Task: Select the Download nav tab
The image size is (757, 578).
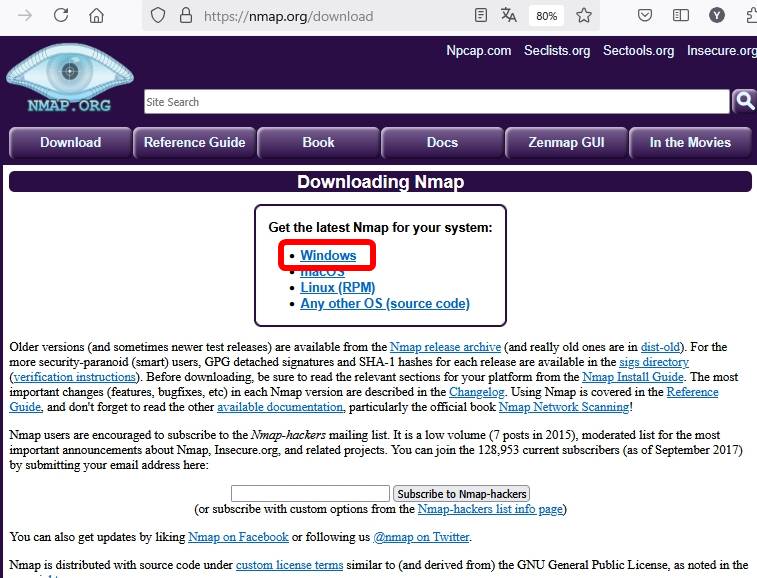Action: click(70, 142)
